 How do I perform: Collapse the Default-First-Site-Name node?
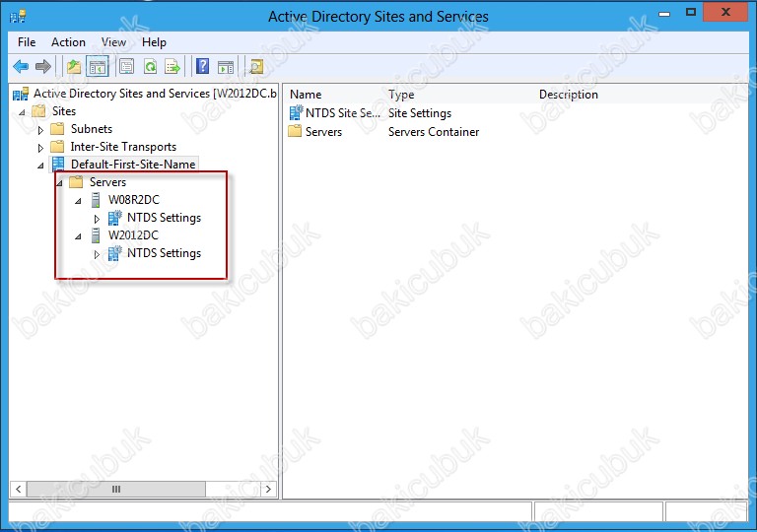point(40,166)
